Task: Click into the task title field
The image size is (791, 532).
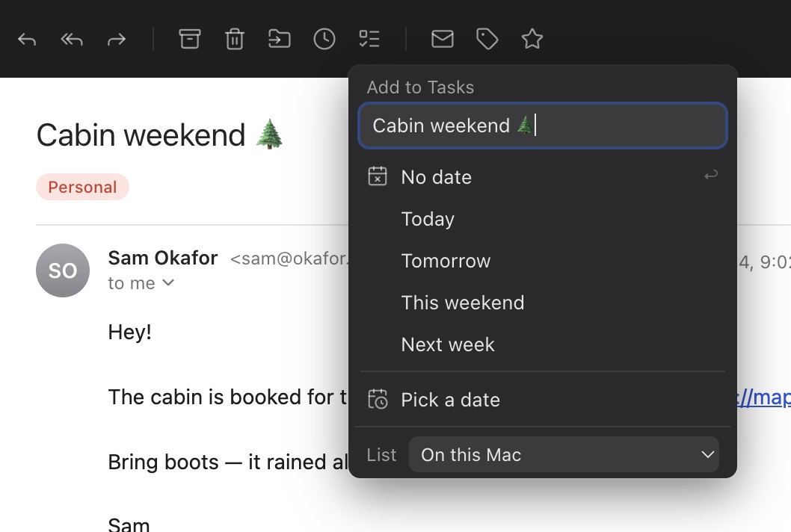Action: (x=543, y=126)
